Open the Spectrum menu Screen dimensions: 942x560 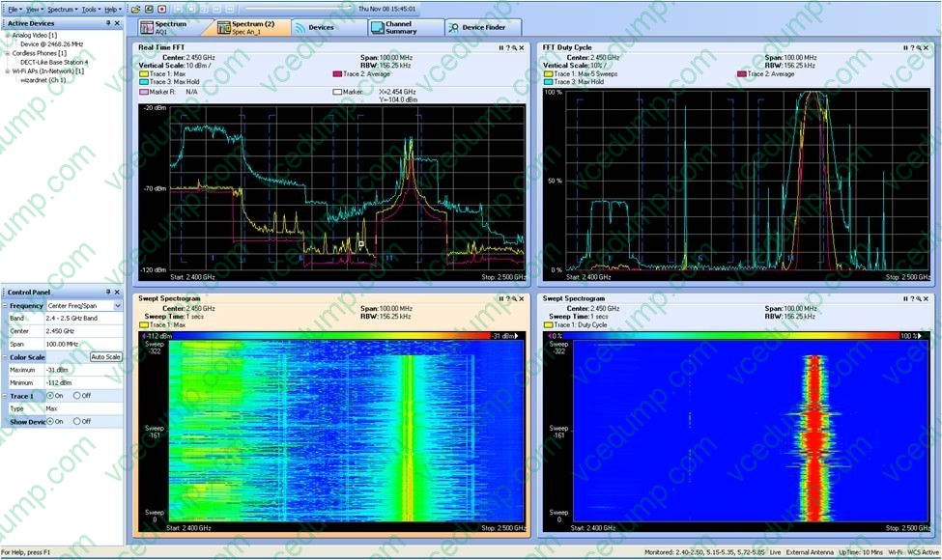(x=60, y=9)
